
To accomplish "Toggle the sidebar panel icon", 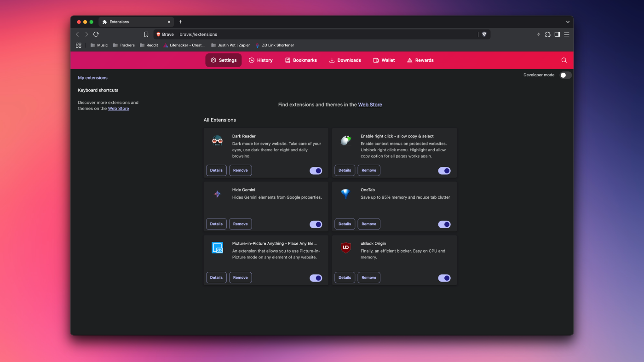I will click(557, 34).
